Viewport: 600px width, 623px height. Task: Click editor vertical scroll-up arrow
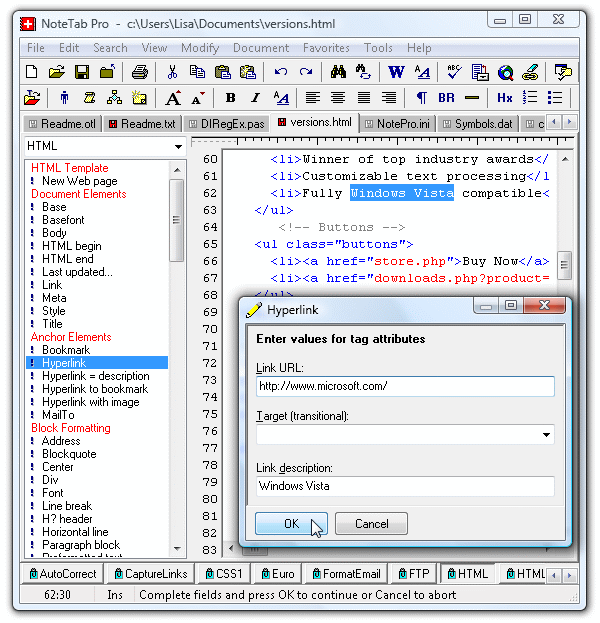565,159
